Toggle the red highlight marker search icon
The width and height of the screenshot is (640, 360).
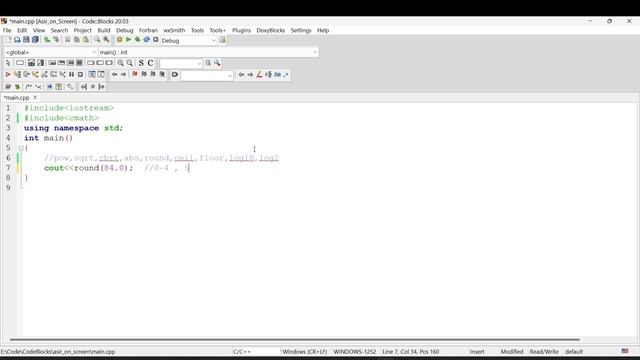pyautogui.click(x=259, y=74)
